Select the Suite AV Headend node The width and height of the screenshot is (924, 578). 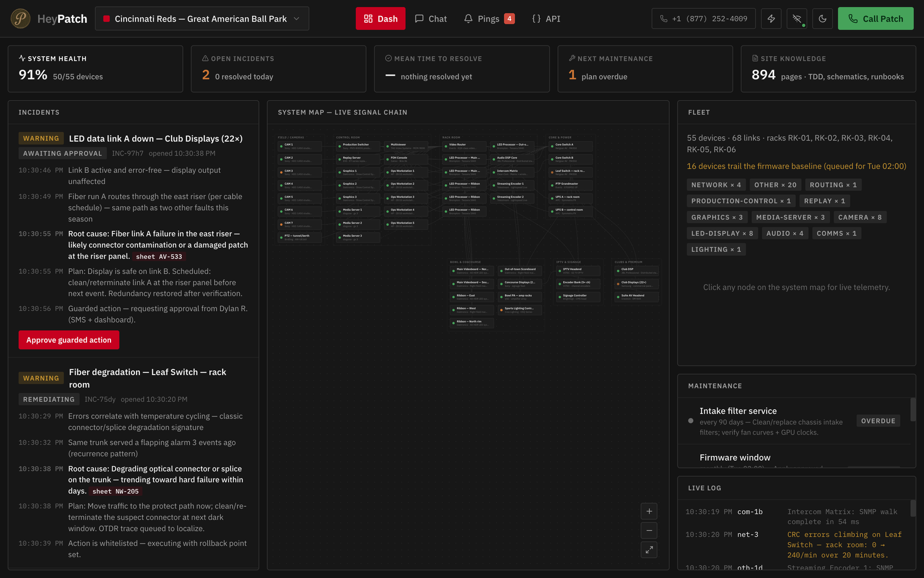point(636,297)
